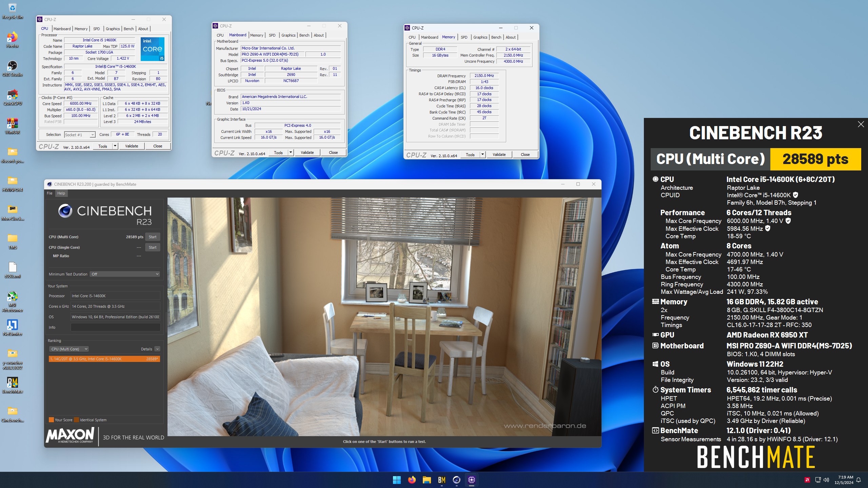
Task: Launch BenchMate desktop shortcut
Action: [x=12, y=385]
